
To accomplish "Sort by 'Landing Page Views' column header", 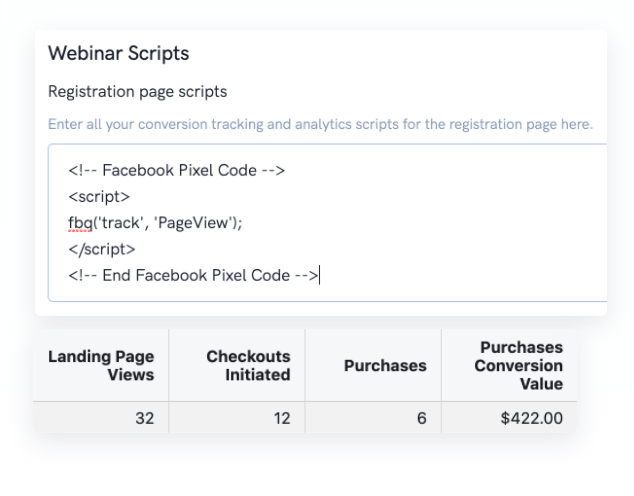I will 101,366.
